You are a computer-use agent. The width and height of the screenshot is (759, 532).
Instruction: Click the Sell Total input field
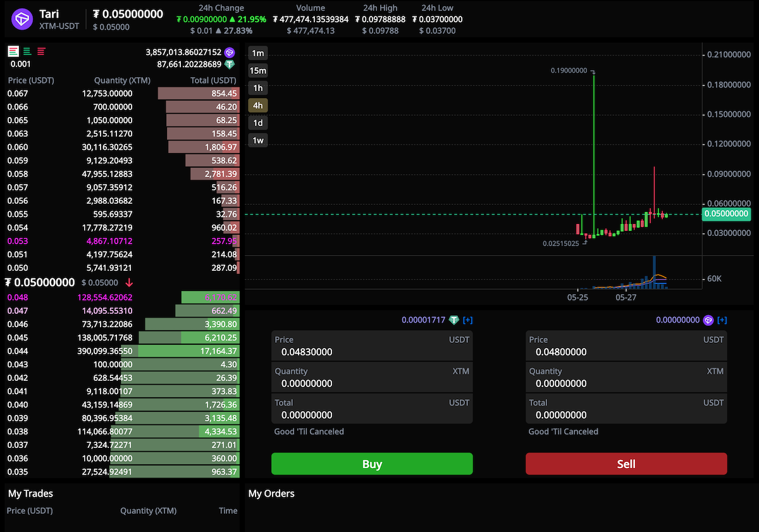tap(626, 409)
